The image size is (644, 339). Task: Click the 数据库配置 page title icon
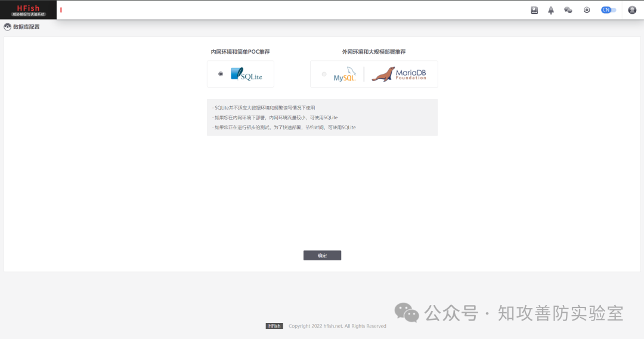click(7, 27)
